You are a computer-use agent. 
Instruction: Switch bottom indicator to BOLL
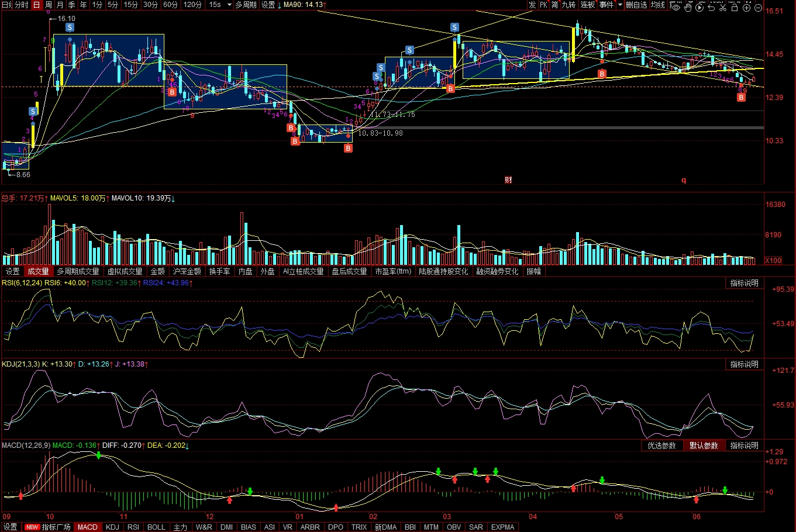[156, 527]
